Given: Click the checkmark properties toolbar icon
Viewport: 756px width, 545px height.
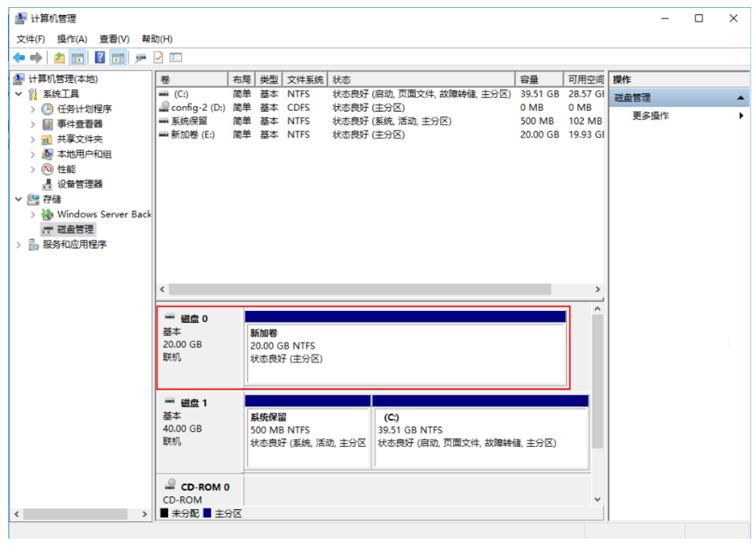Looking at the screenshot, I should (x=158, y=58).
